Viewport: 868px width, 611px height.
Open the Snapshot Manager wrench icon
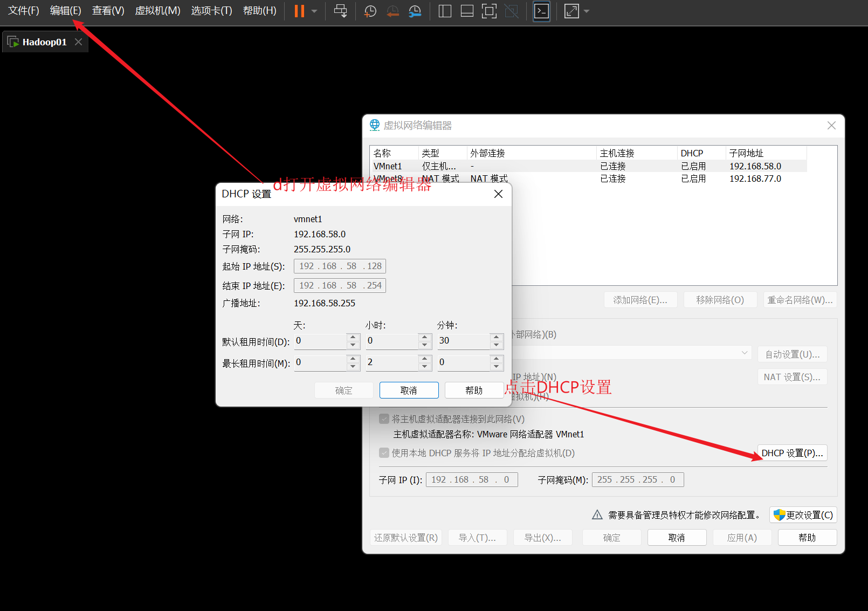415,11
